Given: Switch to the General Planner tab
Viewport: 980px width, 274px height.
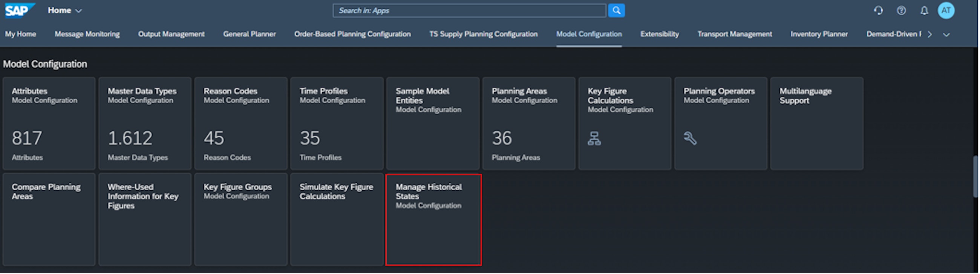Looking at the screenshot, I should pyautogui.click(x=250, y=34).
